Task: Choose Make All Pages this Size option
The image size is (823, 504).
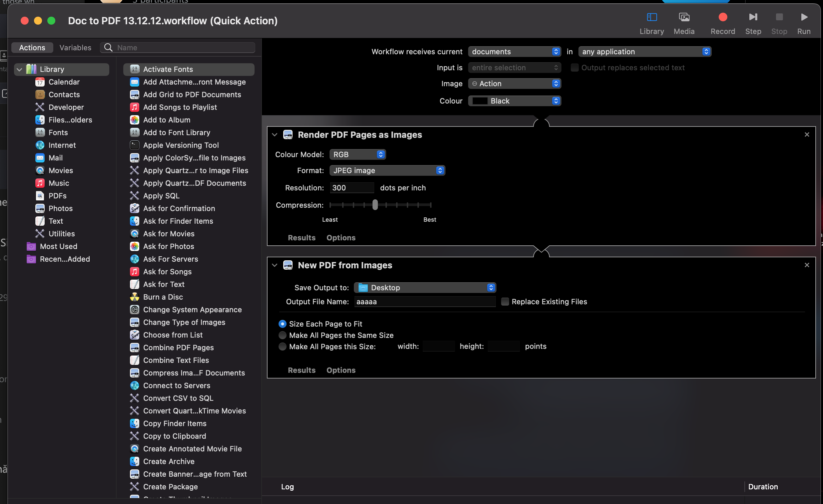Action: 283,347
